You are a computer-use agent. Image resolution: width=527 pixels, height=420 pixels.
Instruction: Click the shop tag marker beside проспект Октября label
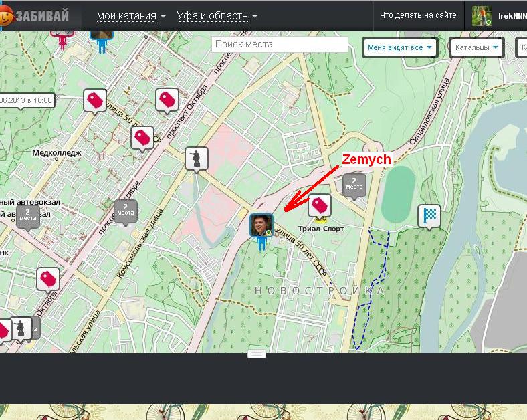click(x=167, y=100)
